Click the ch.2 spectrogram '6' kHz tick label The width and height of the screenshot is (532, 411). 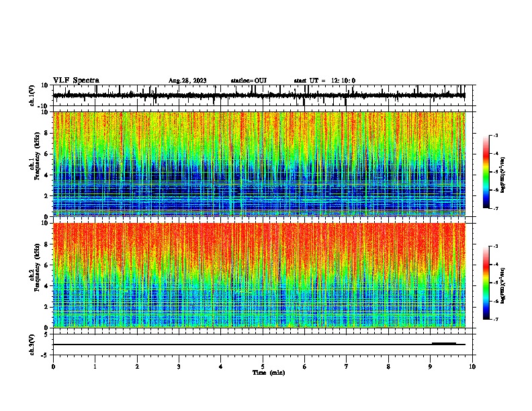click(x=46, y=265)
